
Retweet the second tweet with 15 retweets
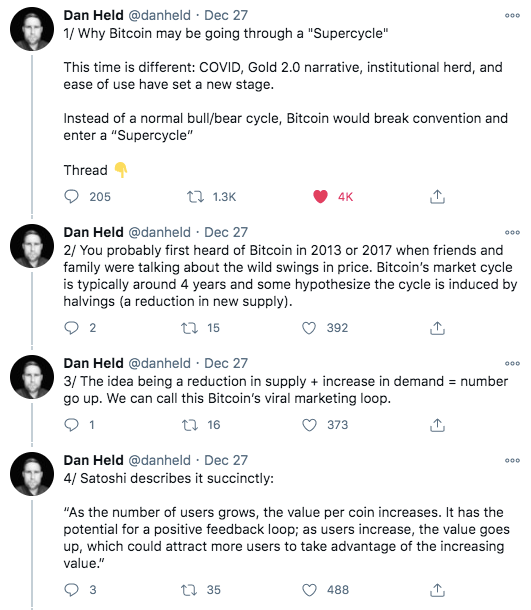pyautogui.click(x=189, y=328)
